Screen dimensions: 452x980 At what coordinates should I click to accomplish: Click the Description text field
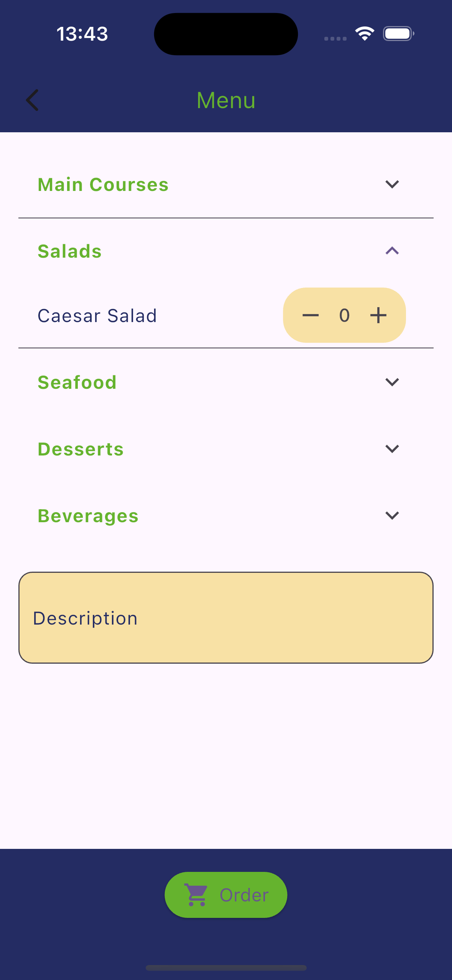[226, 618]
